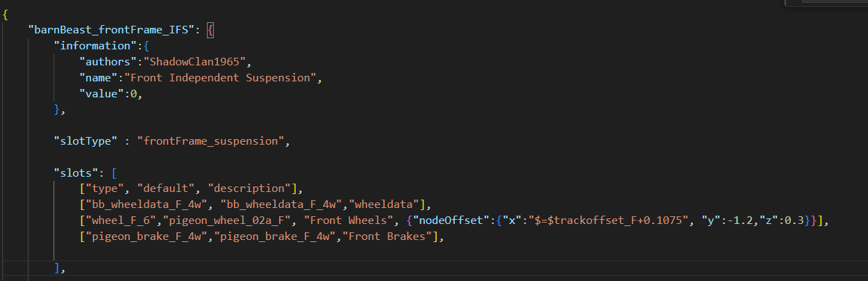
Task: Click the closing bracket of slots array
Action: coord(56,267)
